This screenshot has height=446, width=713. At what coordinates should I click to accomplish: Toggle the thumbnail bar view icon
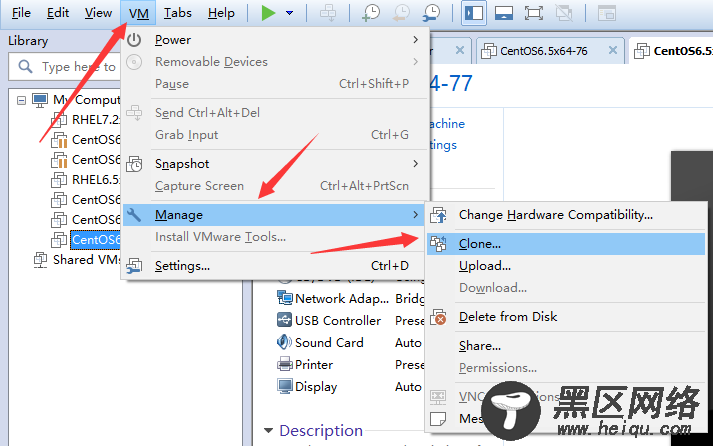pos(504,13)
